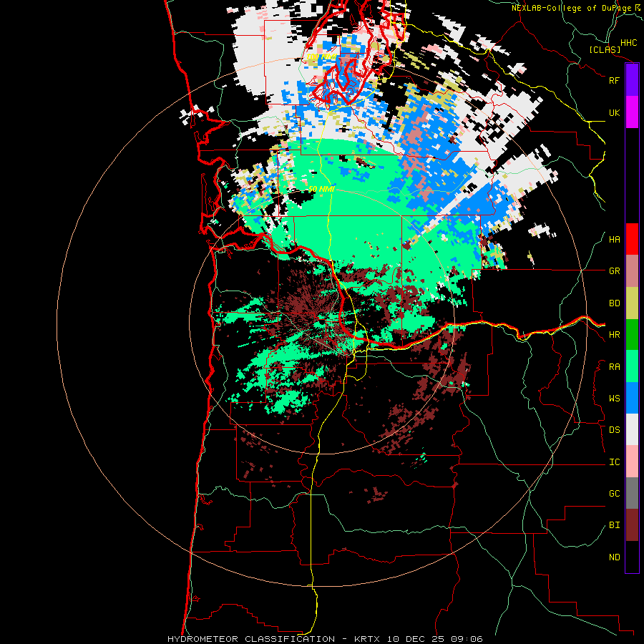644x644 pixels.
Task: Click the GC gray legend swatch
Action: [632, 493]
